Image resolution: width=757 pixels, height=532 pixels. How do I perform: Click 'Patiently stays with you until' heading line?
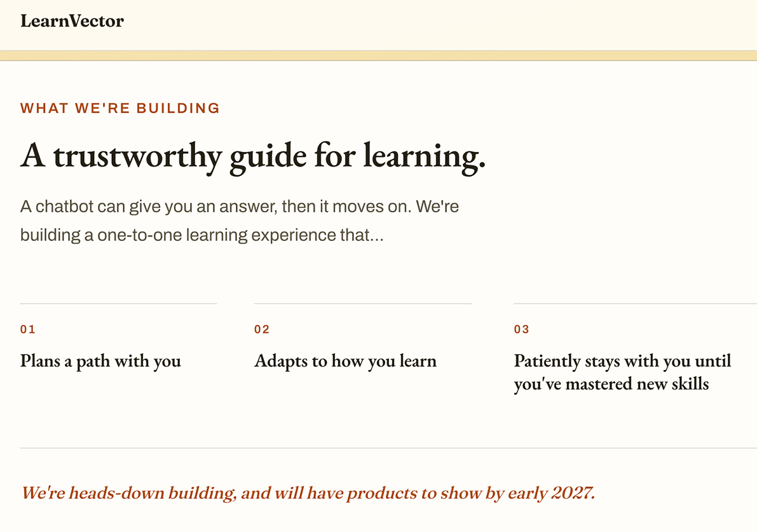(622, 361)
